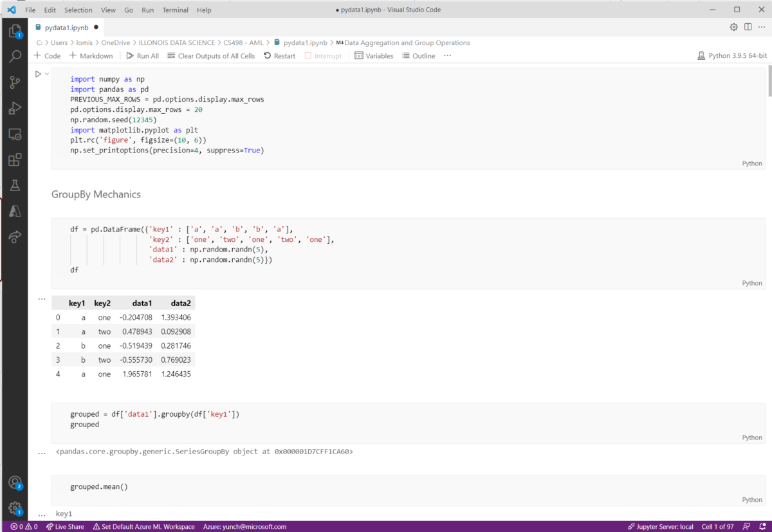Open the Azure sidebar icon
Viewport: 772px width, 532px height.
click(x=14, y=211)
